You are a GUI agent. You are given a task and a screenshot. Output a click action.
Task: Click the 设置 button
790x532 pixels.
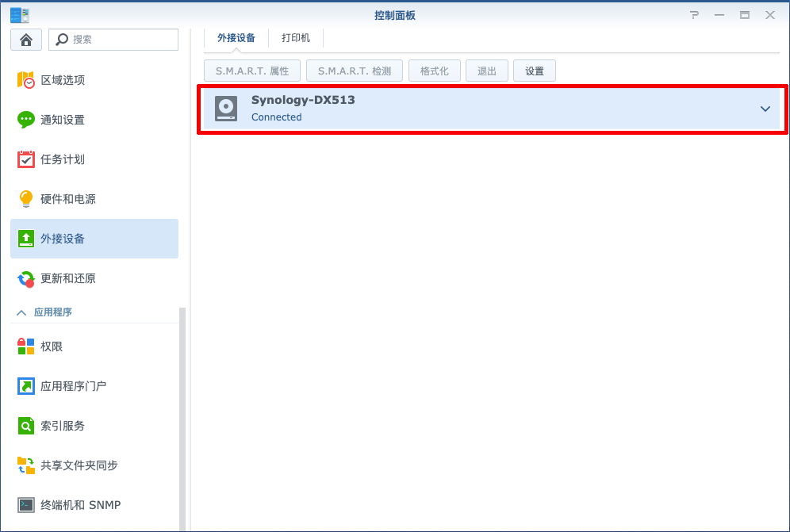coord(535,71)
